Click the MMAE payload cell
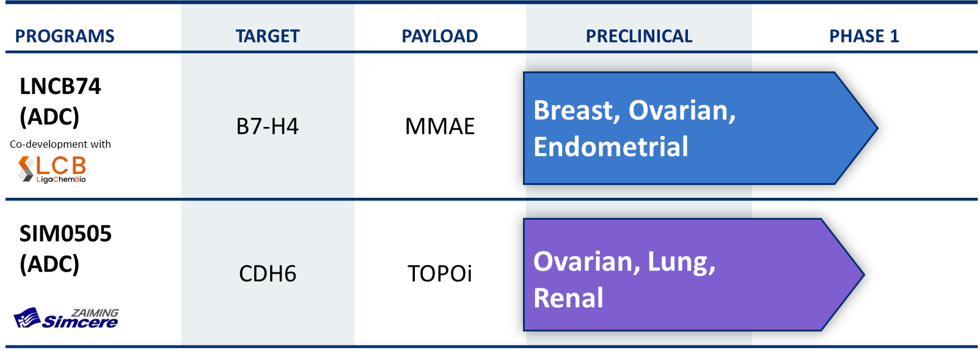 pos(440,126)
